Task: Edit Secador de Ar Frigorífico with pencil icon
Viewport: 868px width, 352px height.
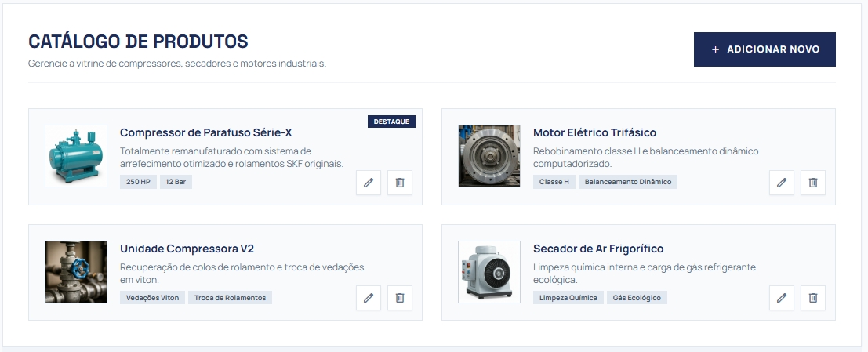Action: tap(782, 298)
